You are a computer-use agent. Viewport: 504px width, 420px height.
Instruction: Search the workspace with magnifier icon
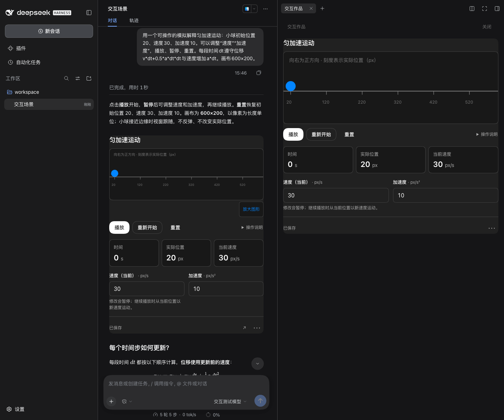(x=66, y=78)
